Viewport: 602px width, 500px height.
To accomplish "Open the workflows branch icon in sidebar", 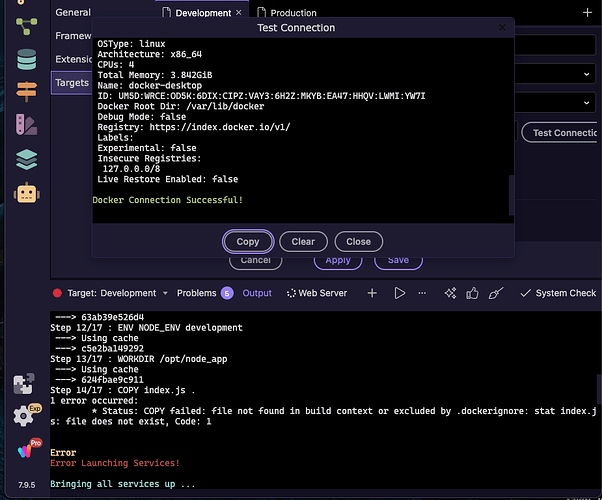I will pos(26,26).
